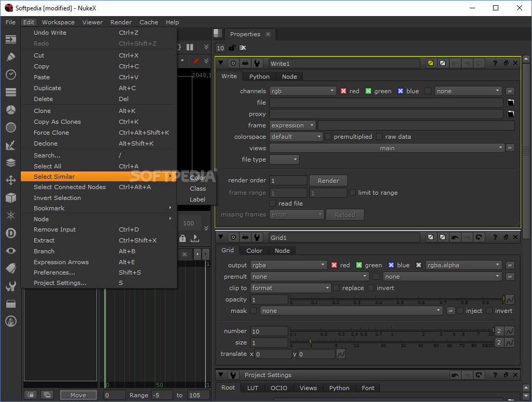Click the file browse icon for Write1
Viewport: 532px width, 402px height.
click(510, 103)
